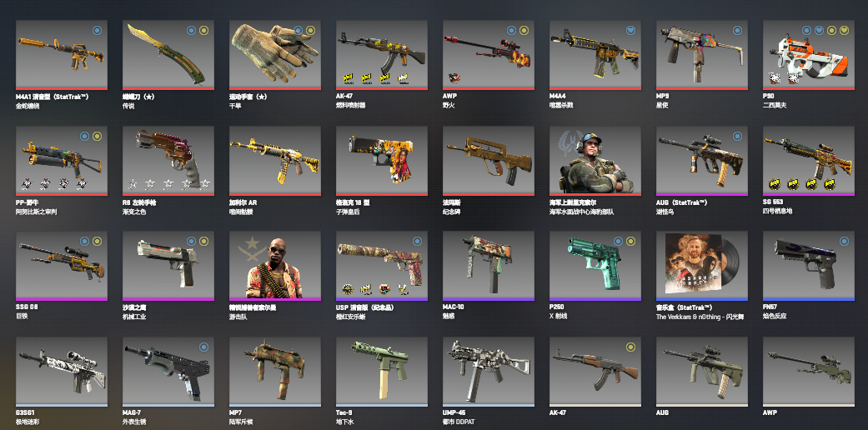868x430 pixels.
Task: Click the UMP-45 item name label
Action: click(x=455, y=412)
